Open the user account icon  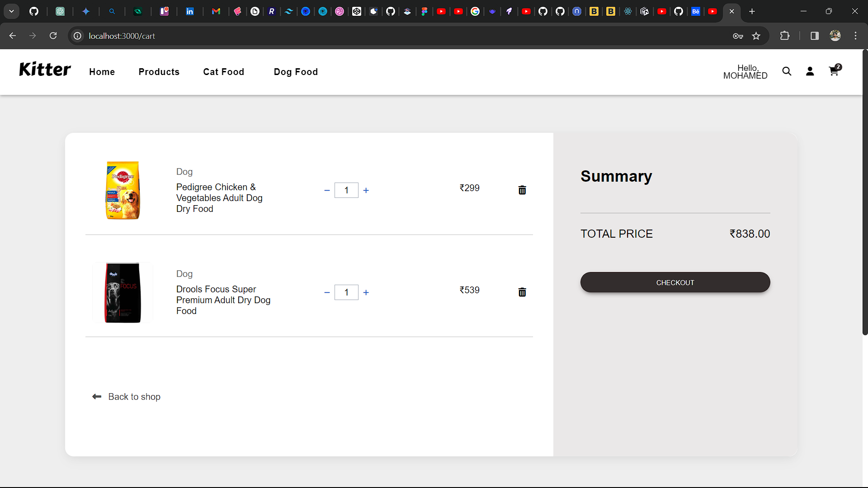tap(810, 71)
